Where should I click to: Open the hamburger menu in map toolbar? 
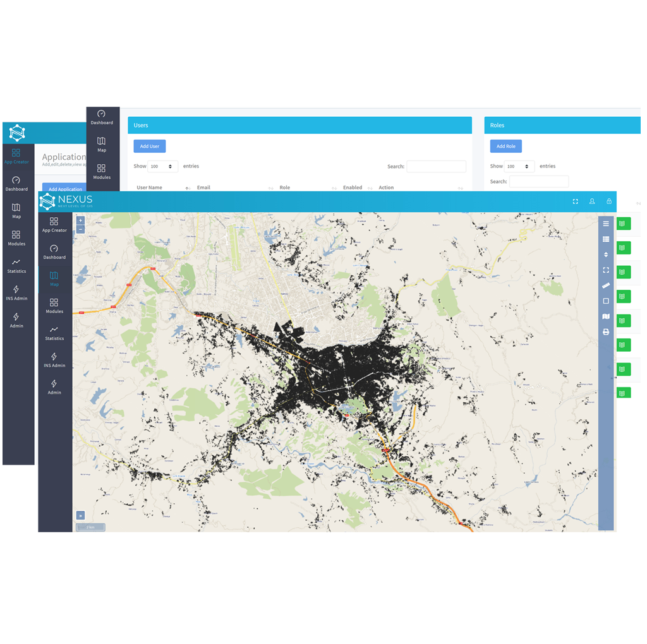click(606, 224)
